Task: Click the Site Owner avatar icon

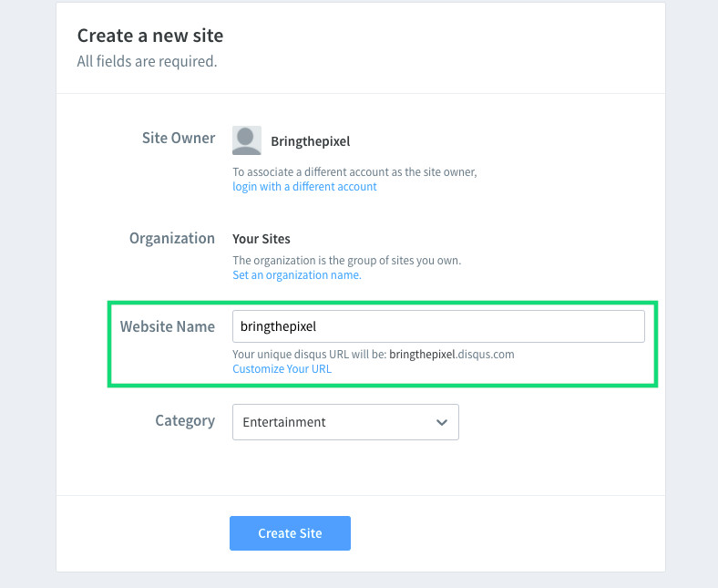Action: 247,140
